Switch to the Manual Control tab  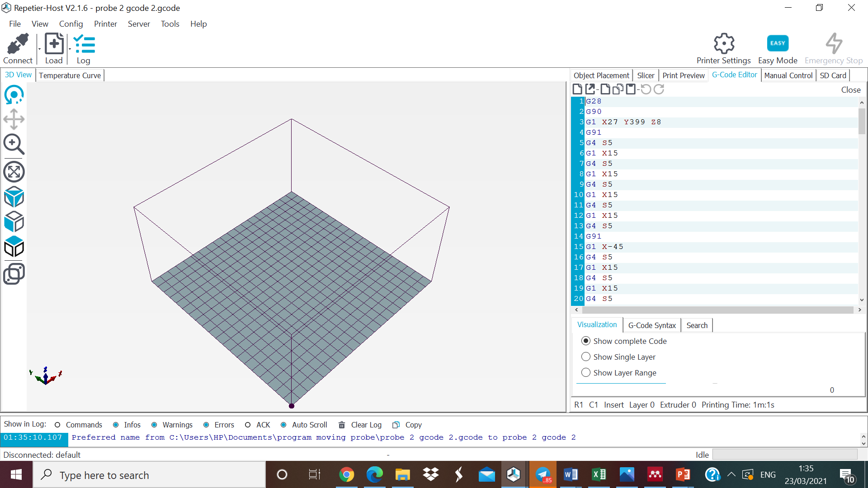[788, 75]
